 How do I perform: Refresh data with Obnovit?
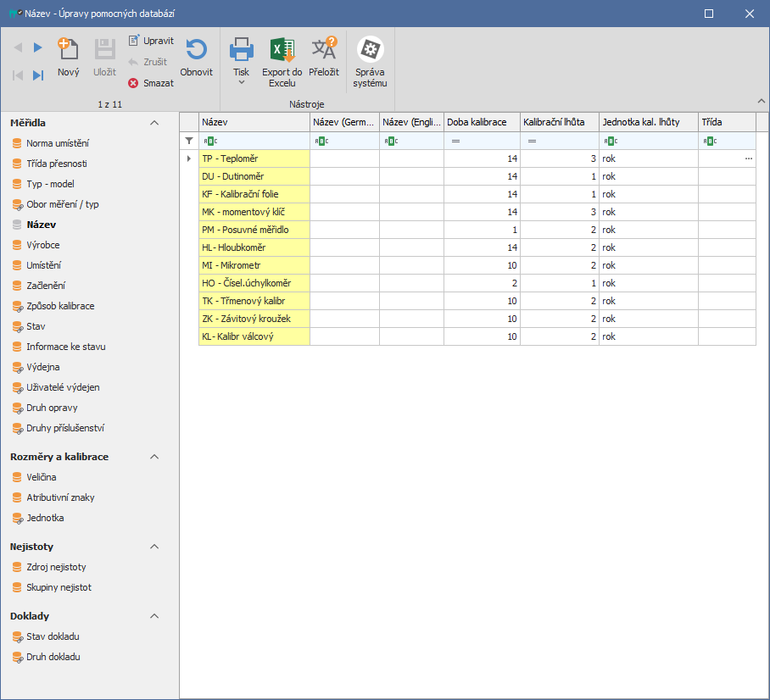[196, 58]
